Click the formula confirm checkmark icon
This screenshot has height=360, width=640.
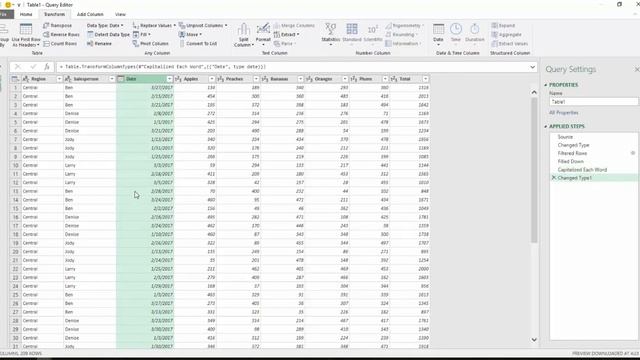tap(33, 67)
